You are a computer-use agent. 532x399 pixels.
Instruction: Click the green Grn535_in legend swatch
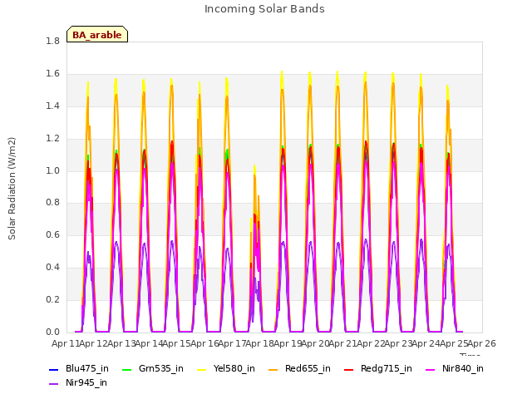point(126,369)
